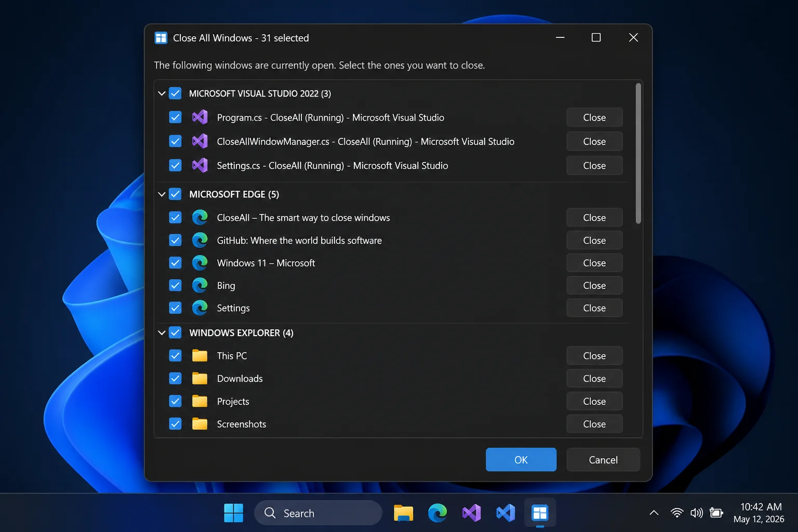Click the folder icon beside Downloads
This screenshot has height=532, width=798.
(x=200, y=378)
